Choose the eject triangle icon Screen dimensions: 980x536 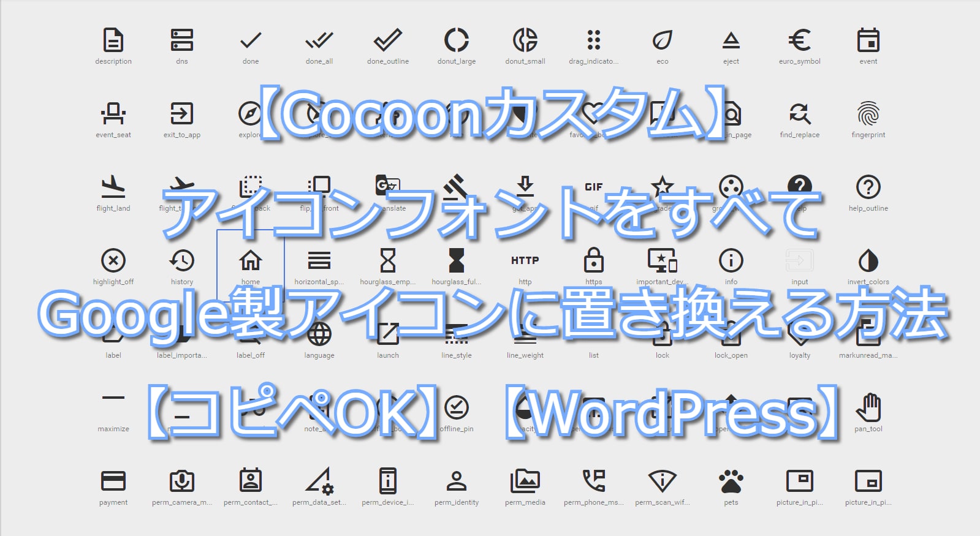(x=731, y=40)
